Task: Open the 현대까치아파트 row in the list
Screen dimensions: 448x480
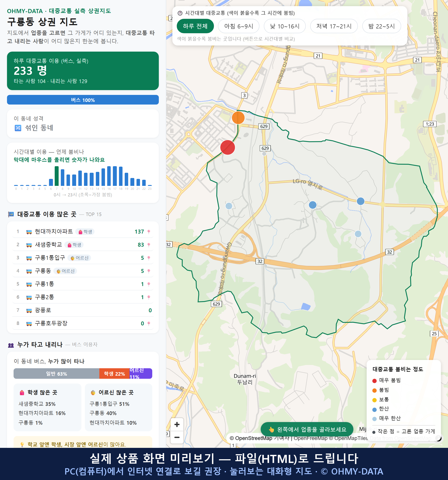Action: tap(83, 232)
